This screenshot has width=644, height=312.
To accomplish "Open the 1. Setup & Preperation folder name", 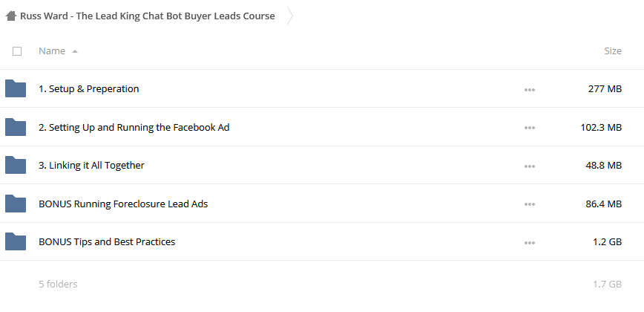I will click(89, 89).
